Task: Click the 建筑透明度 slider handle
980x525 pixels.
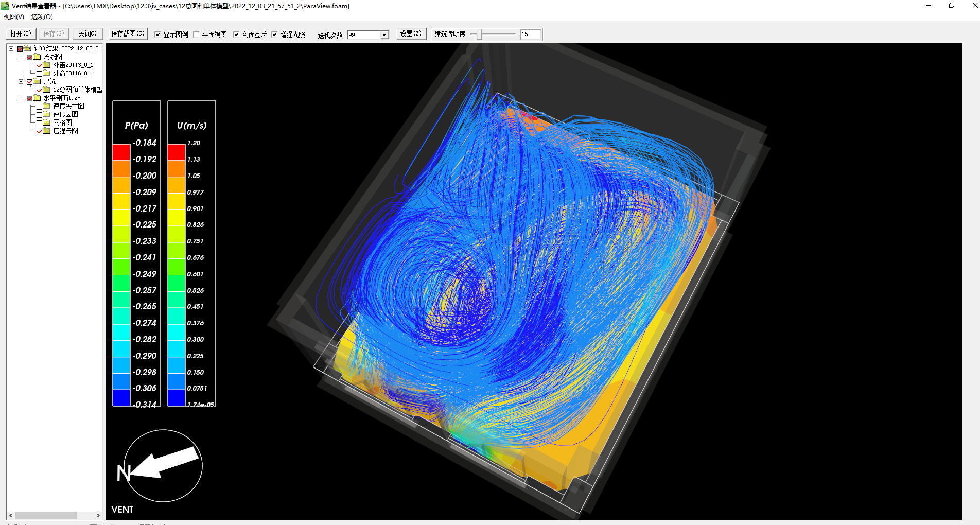Action: pos(480,34)
